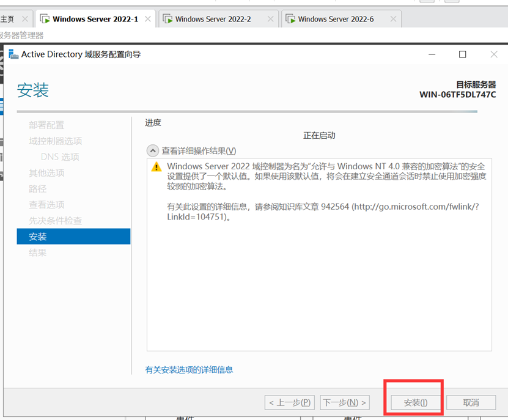Minimize the AD configuration wizard window

[x=432, y=54]
